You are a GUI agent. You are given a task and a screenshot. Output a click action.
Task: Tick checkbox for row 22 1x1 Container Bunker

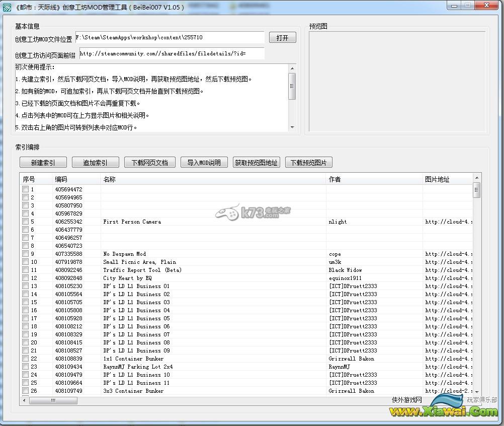coord(25,359)
